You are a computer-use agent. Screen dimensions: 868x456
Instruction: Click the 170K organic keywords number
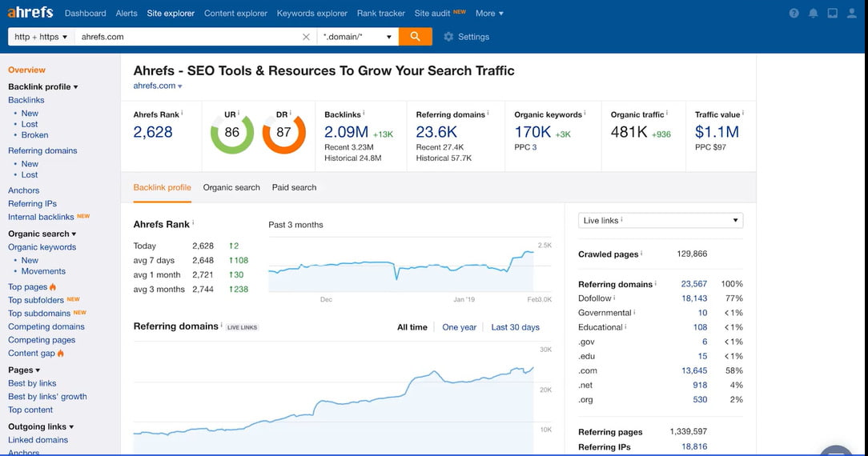coord(532,132)
